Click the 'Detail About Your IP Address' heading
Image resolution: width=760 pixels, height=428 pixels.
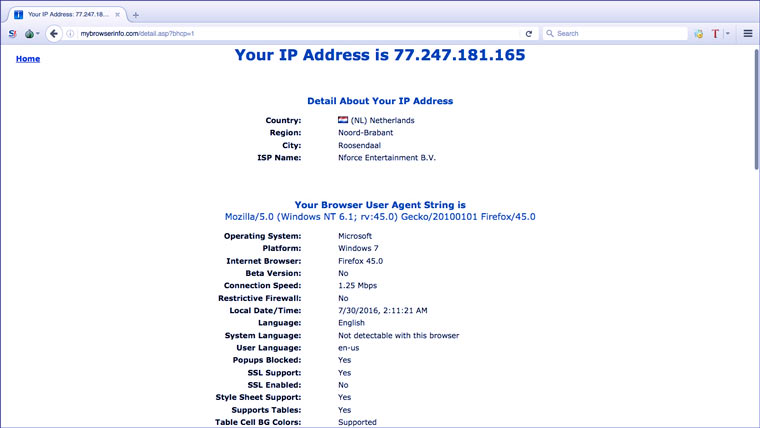[380, 101]
